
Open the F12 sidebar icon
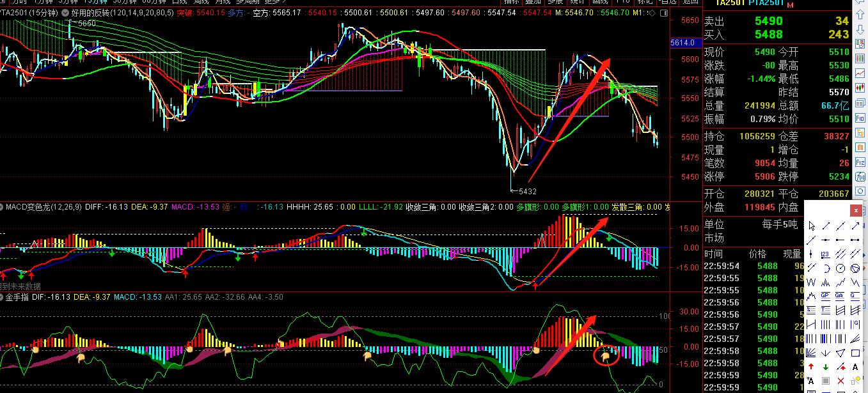click(x=860, y=162)
